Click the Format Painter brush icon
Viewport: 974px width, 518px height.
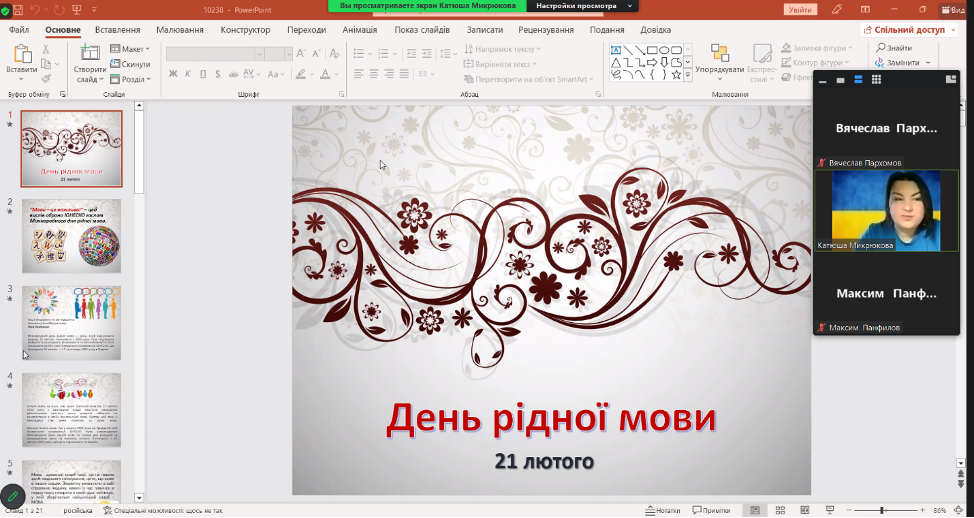[x=46, y=79]
